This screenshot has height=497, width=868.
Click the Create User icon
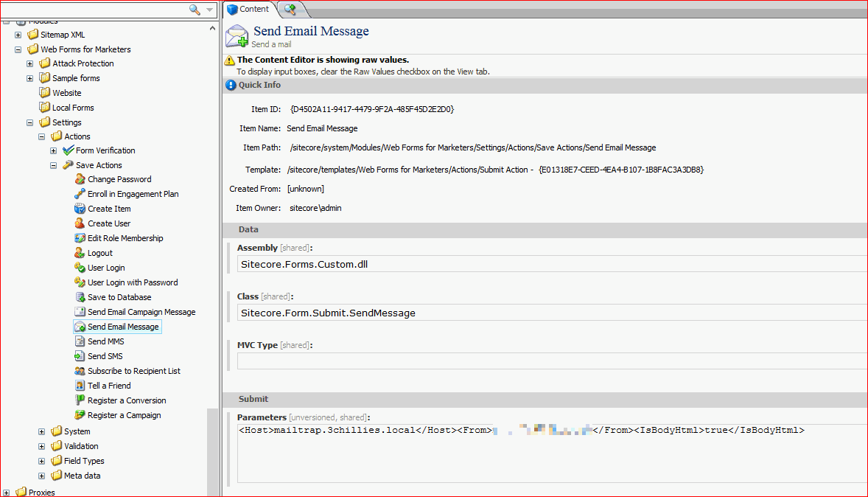pyautogui.click(x=80, y=223)
